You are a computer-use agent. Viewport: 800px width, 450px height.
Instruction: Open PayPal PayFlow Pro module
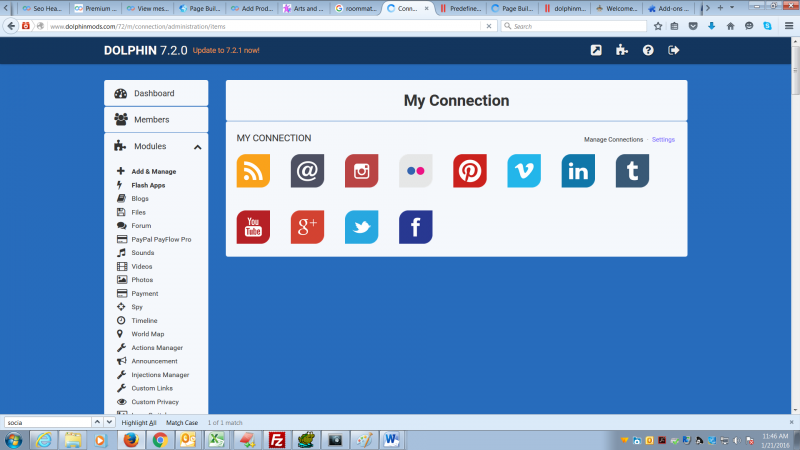161,239
